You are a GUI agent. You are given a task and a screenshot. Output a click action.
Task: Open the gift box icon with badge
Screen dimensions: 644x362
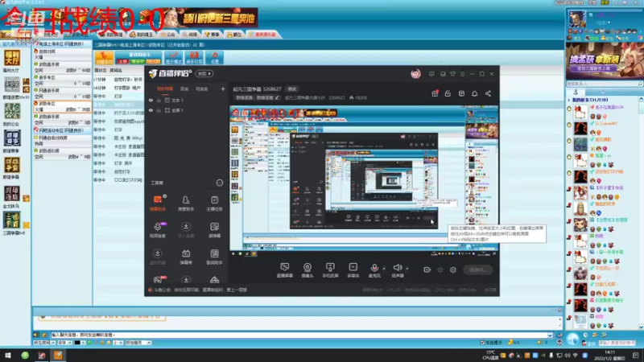click(x=435, y=93)
